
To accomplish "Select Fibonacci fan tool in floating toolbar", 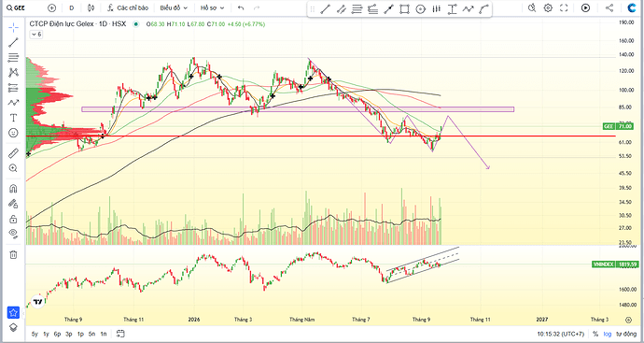I will tap(372, 9).
